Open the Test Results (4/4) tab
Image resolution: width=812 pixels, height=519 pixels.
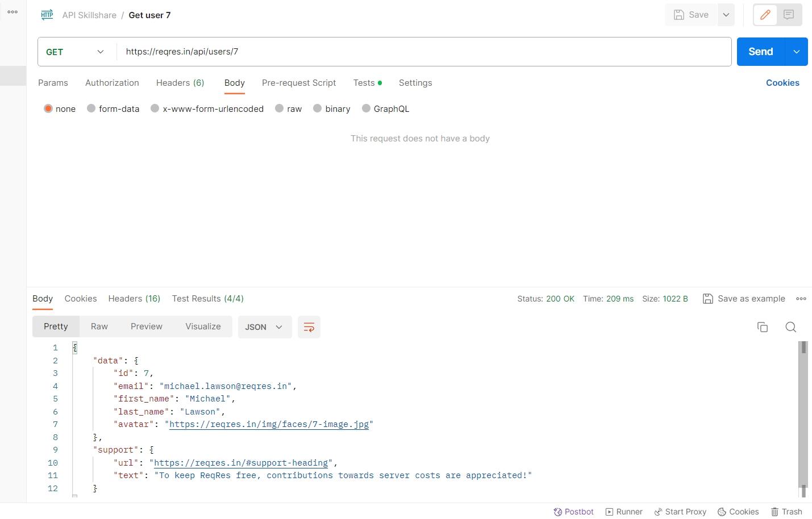pyautogui.click(x=208, y=299)
